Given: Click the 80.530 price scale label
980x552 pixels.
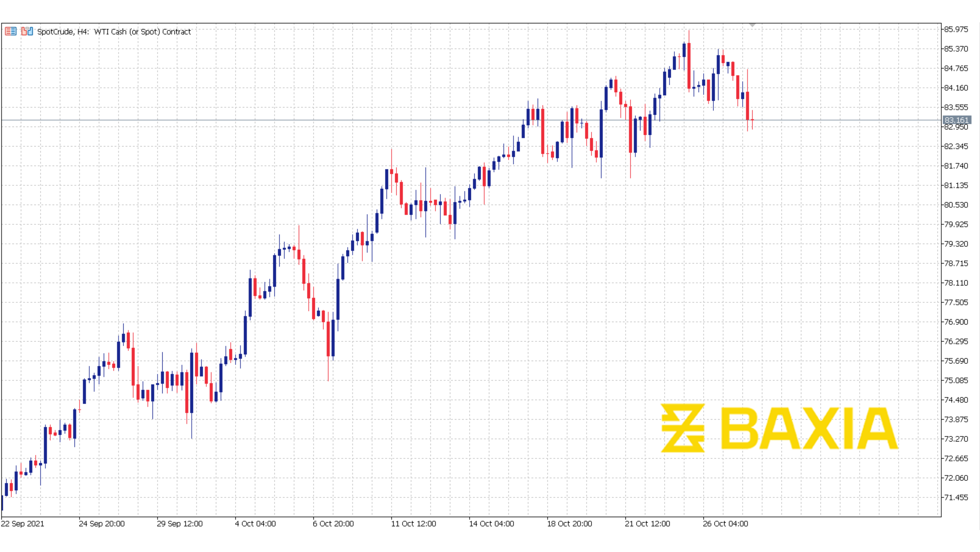Looking at the screenshot, I should coord(956,205).
